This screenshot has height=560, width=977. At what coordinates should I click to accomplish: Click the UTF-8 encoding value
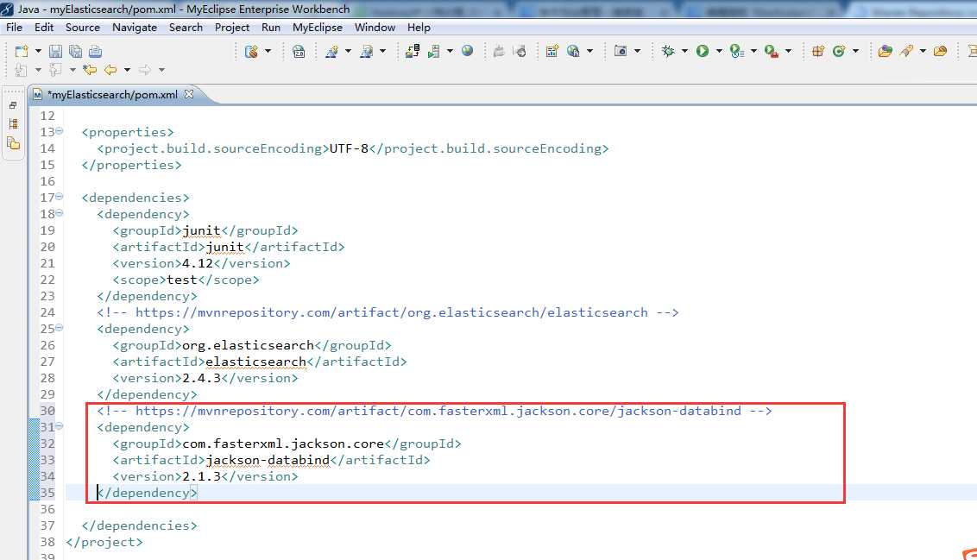pos(349,148)
